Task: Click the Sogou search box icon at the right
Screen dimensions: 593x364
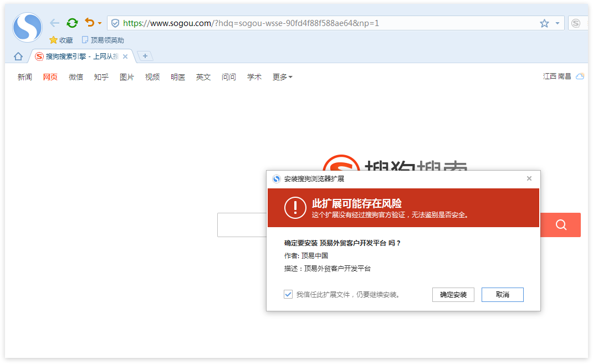Action: (x=576, y=23)
